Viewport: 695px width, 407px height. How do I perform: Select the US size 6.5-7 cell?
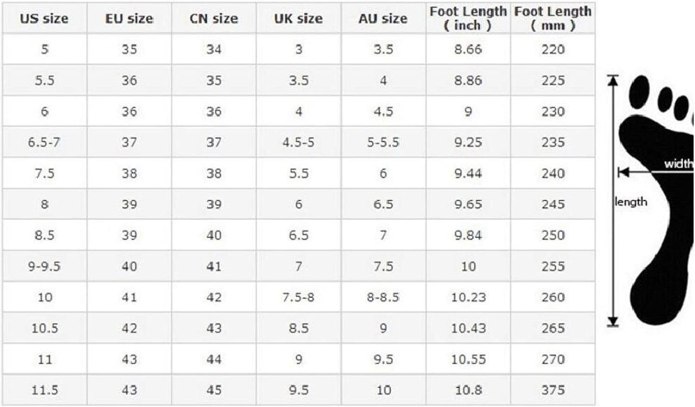click(44, 142)
